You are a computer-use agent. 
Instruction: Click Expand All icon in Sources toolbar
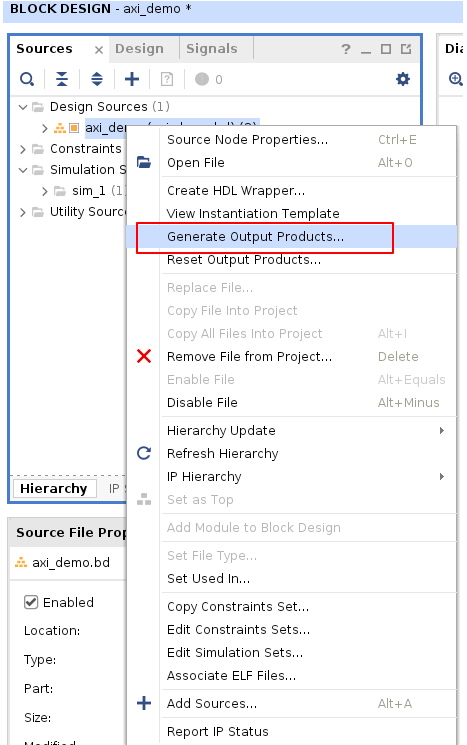97,79
